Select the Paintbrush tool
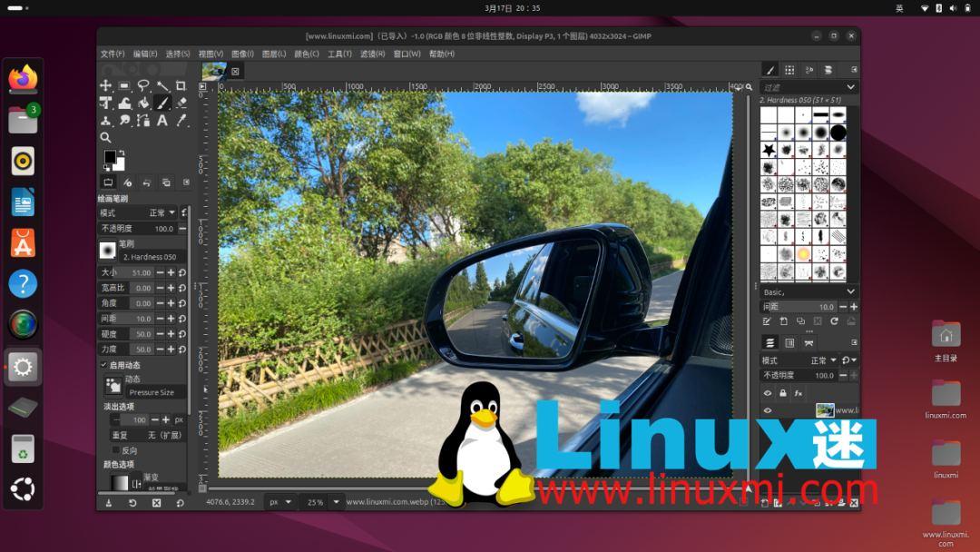This screenshot has height=552, width=980. (x=162, y=103)
